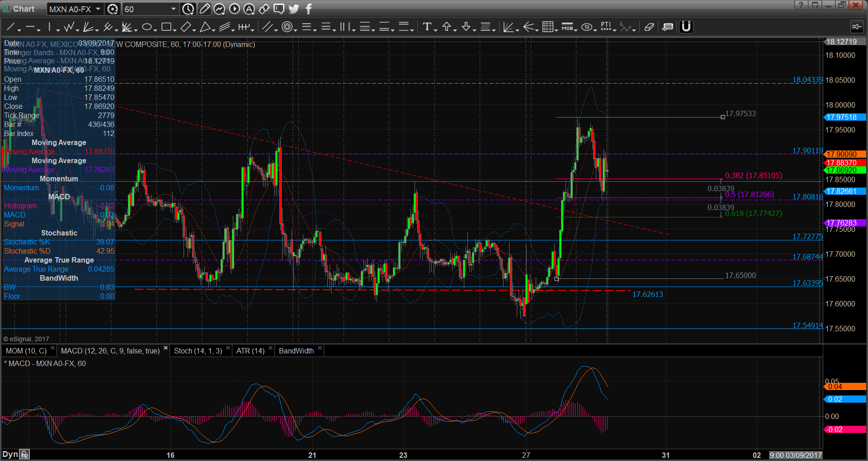This screenshot has width=868, height=461.
Task: Select the Text annotation tool
Action: point(427,27)
